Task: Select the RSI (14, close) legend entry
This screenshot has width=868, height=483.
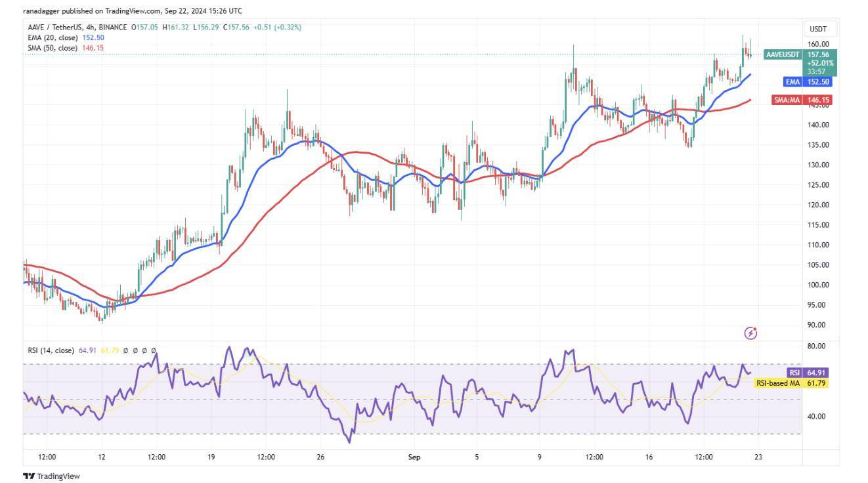Action: [51, 350]
